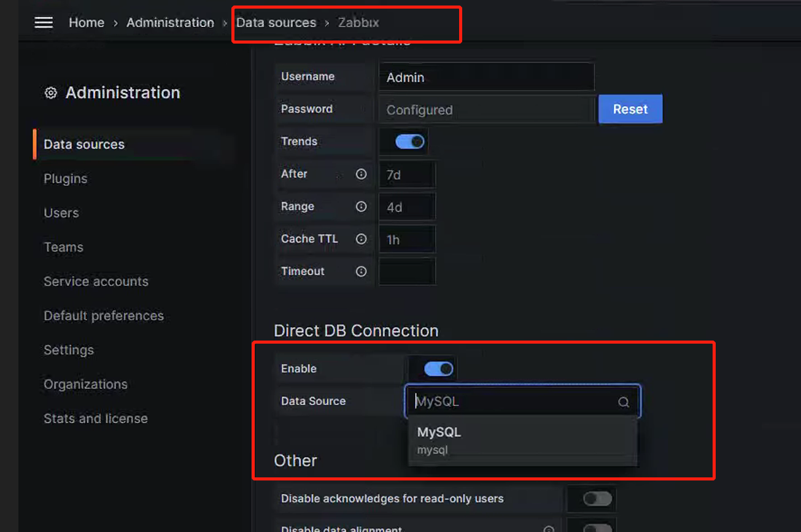Viewport: 801px width, 532px height.
Task: Click the empty Timeout input field
Action: point(407,271)
